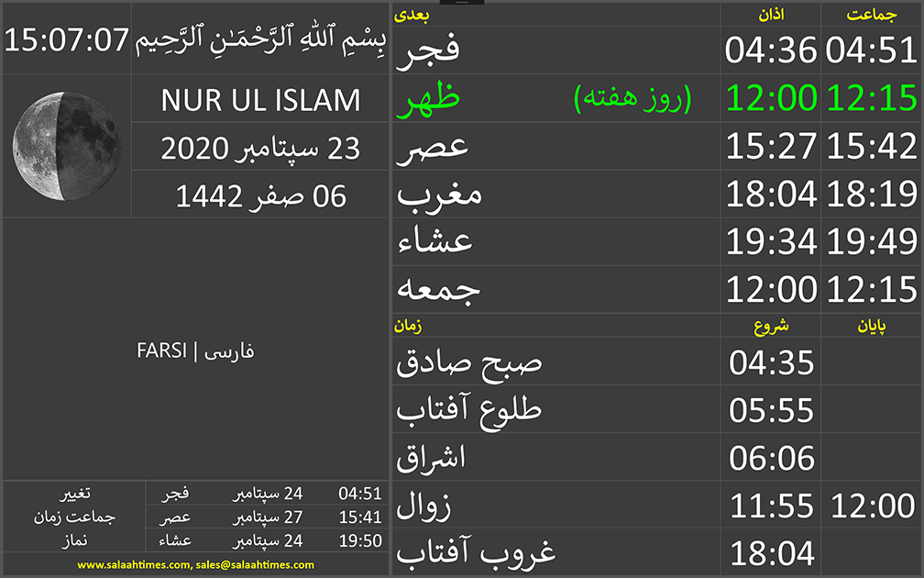924x578 pixels.
Task: Click the مغرب jamaat time 18:19
Action: point(872,195)
